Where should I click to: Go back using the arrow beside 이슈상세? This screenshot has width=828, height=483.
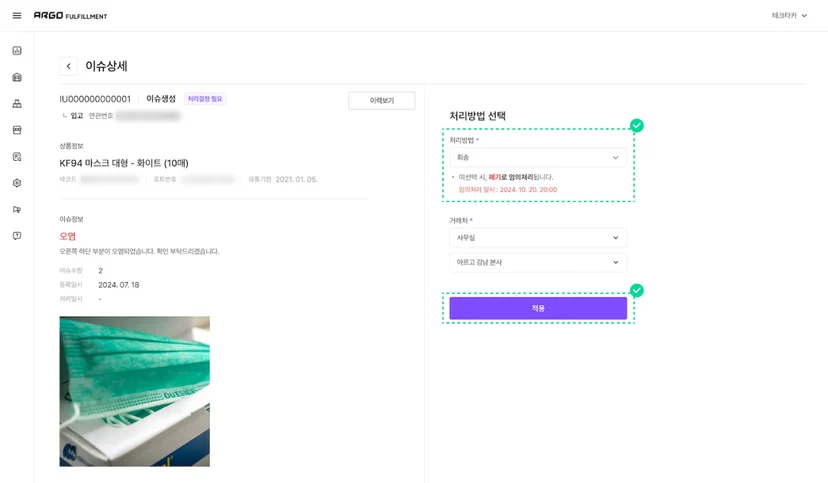(69, 66)
